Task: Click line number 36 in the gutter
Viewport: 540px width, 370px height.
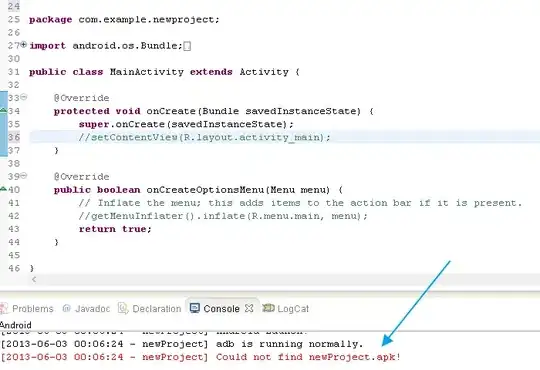Action: 14,137
